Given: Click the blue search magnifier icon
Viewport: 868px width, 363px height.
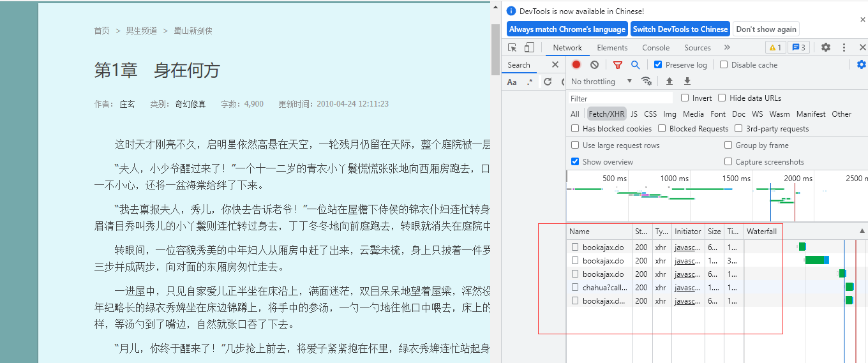Looking at the screenshot, I should (635, 64).
